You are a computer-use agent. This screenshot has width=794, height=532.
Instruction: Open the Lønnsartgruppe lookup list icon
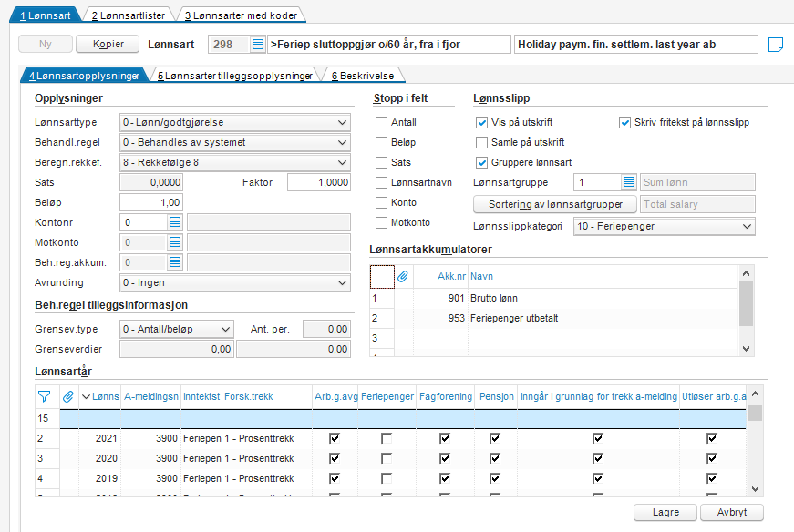(628, 182)
